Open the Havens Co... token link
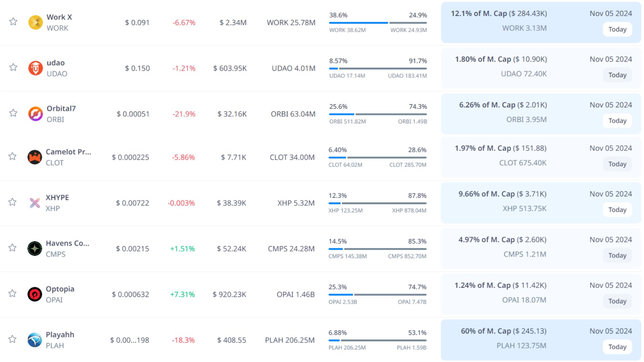This screenshot has height=362, width=644. pos(67,243)
